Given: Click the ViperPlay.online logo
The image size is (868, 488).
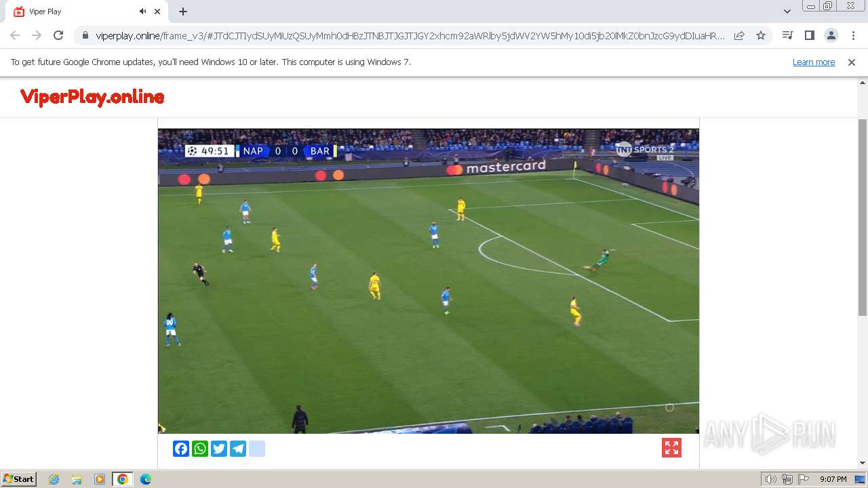Looking at the screenshot, I should click(92, 98).
